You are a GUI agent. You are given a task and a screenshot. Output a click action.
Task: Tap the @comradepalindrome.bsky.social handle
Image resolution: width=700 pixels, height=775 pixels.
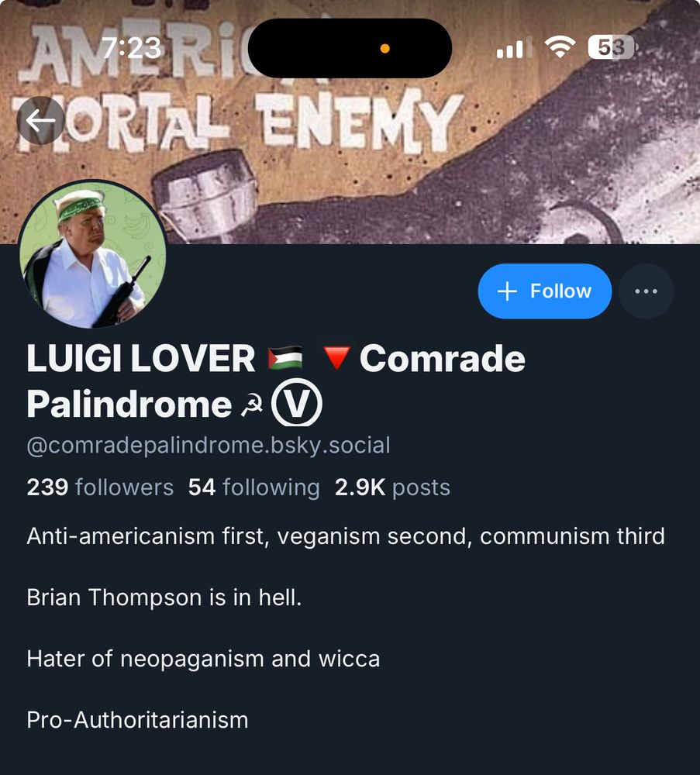coord(208,445)
